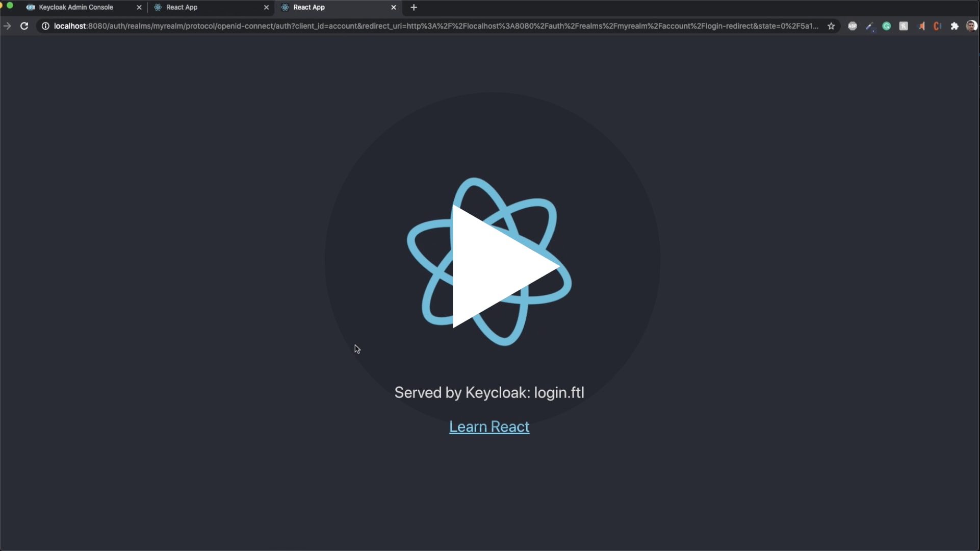980x551 pixels.
Task: Open the Keycloak Admin Console tab
Action: click(x=76, y=7)
